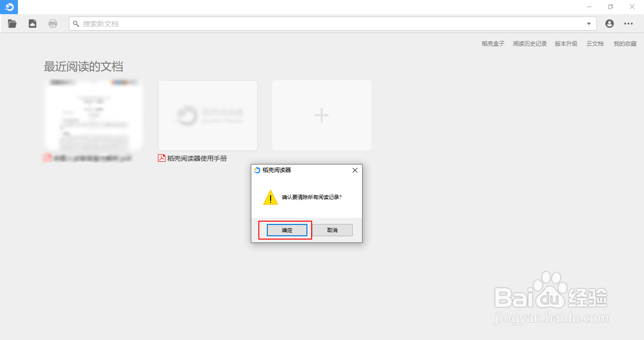Open the user account icon
The image size is (644, 340).
click(610, 24)
